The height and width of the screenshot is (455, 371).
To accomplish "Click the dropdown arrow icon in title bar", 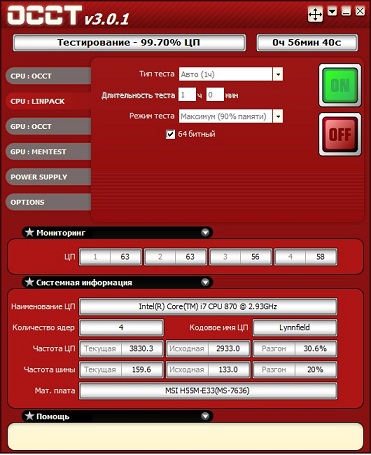I will pos(332,12).
